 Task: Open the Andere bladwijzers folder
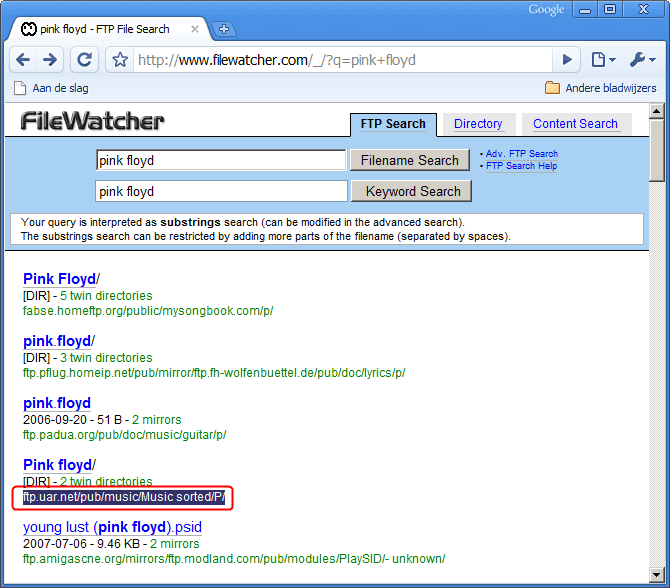pyautogui.click(x=601, y=88)
